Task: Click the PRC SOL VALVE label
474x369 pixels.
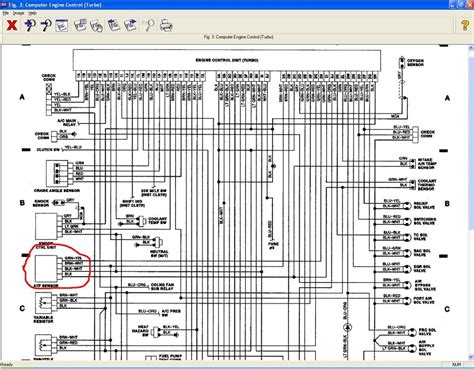Action: (x=427, y=332)
